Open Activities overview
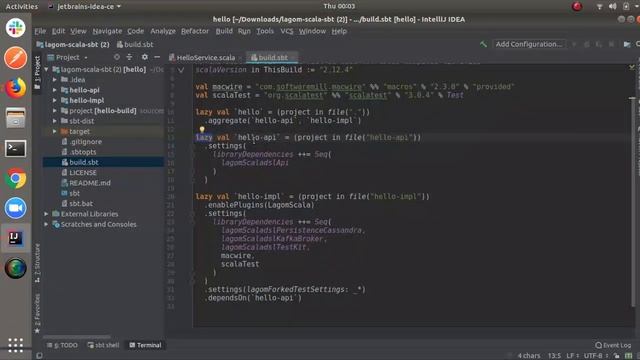 pyautogui.click(x=22, y=7)
